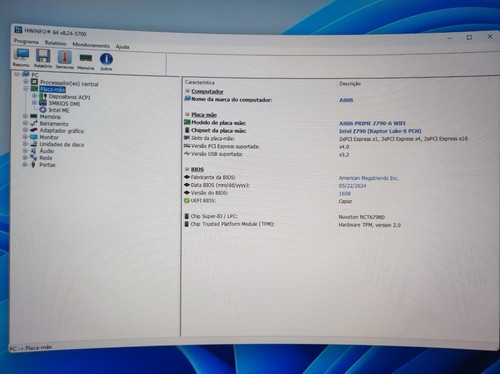Select SMBIOS DMI tree item

[64, 103]
